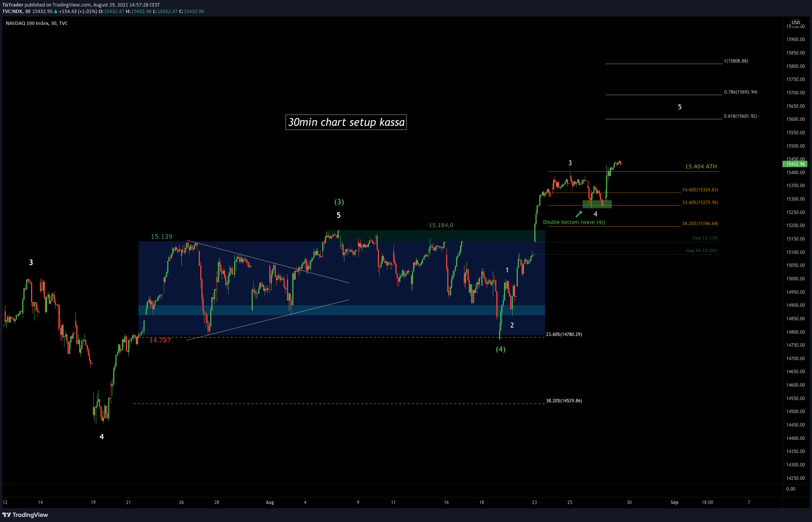812x522 pixels.
Task: Click the wave '2' label near 14825
Action: [x=512, y=325]
